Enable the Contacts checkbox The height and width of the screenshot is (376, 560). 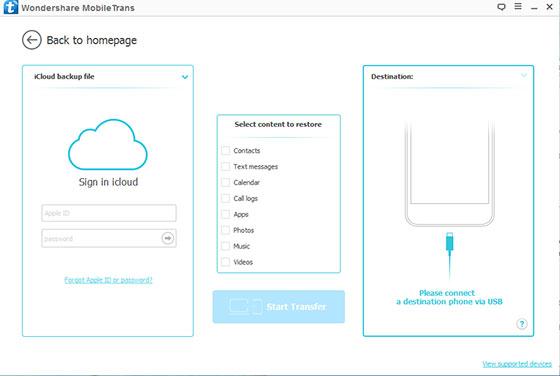pos(225,150)
